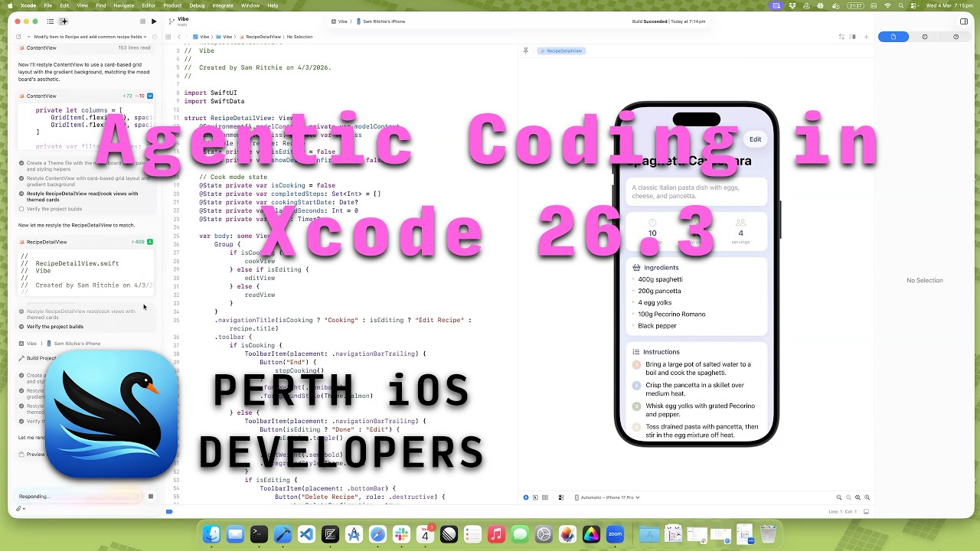Click the recipe description text field in preview
The width and height of the screenshot is (980, 551).
[697, 191]
